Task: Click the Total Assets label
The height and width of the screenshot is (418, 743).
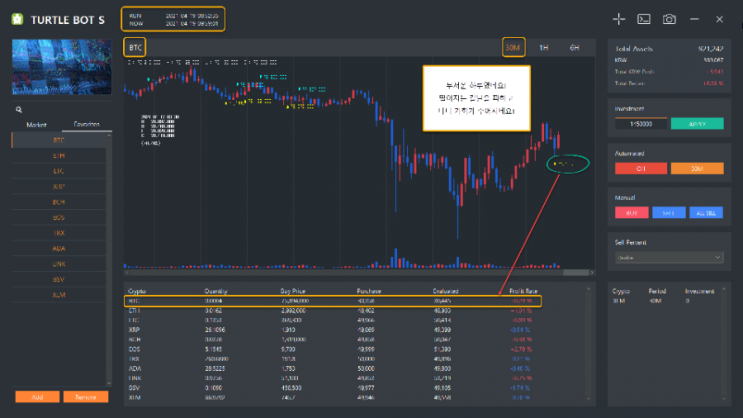Action: click(x=634, y=49)
